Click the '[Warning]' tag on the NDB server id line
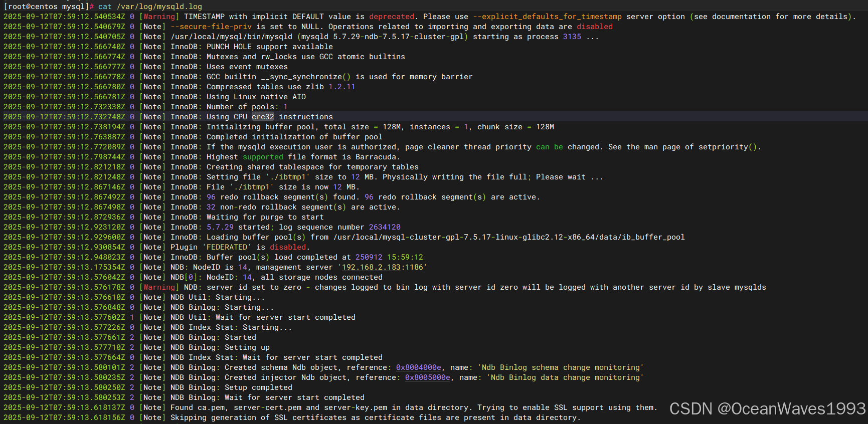The height and width of the screenshot is (424, 868). tap(159, 287)
